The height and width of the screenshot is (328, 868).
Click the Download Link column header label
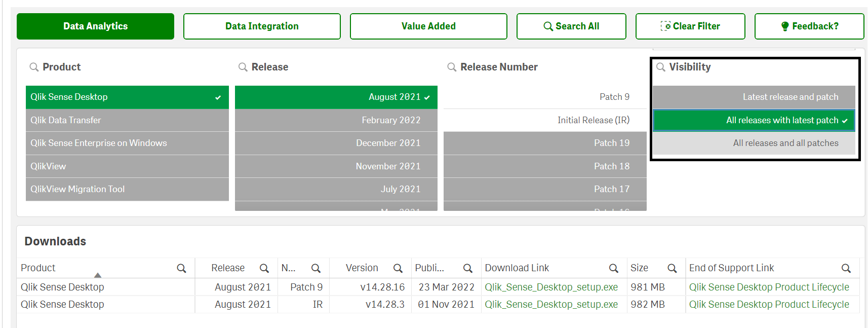[517, 268]
